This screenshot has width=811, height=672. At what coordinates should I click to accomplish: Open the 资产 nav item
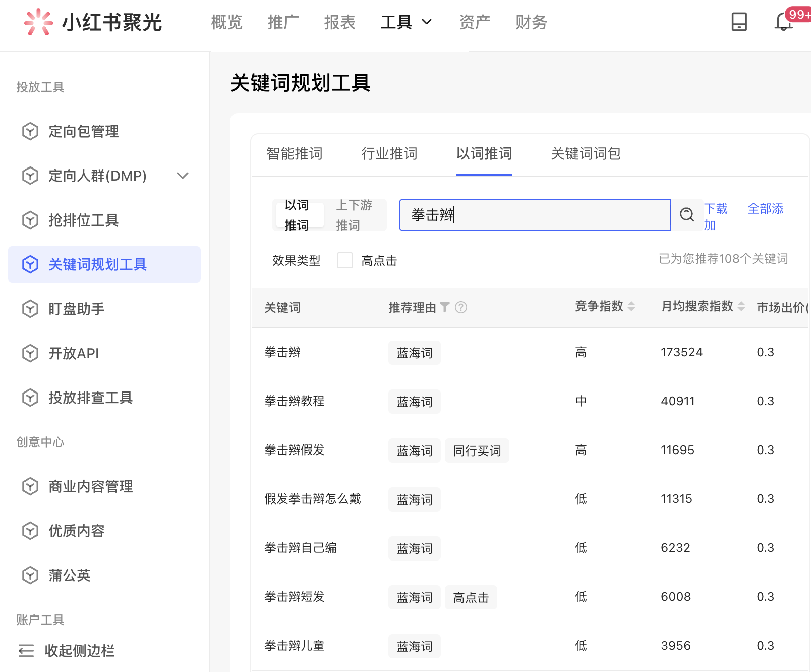[475, 22]
